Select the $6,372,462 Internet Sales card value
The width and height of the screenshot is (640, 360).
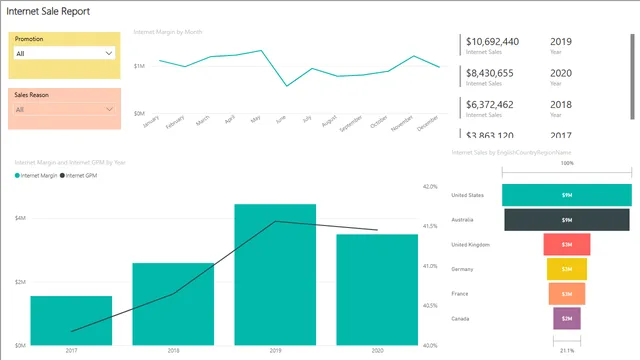[489, 104]
